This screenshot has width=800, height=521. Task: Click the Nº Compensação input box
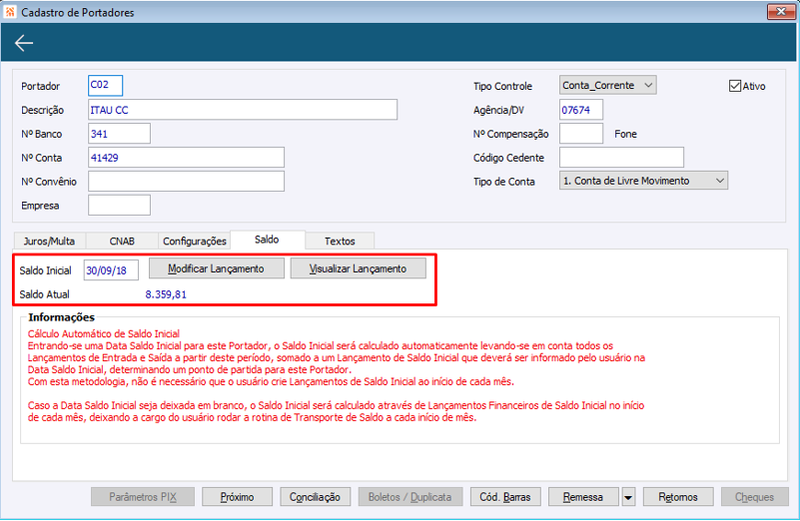pos(581,134)
